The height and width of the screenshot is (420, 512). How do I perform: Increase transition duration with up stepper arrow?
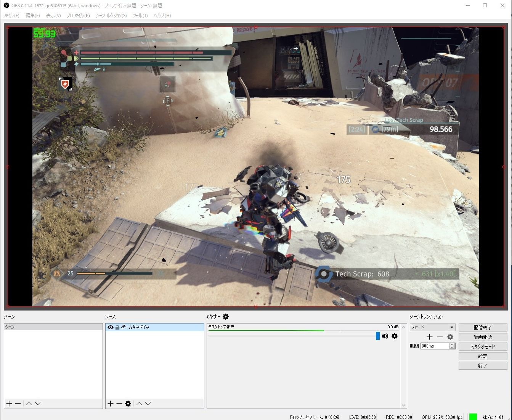click(452, 344)
